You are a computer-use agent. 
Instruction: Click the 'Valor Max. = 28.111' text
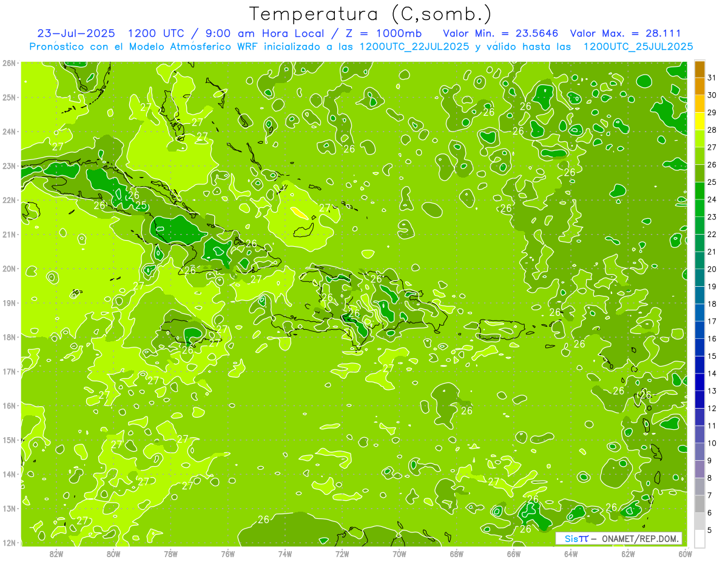(625, 33)
